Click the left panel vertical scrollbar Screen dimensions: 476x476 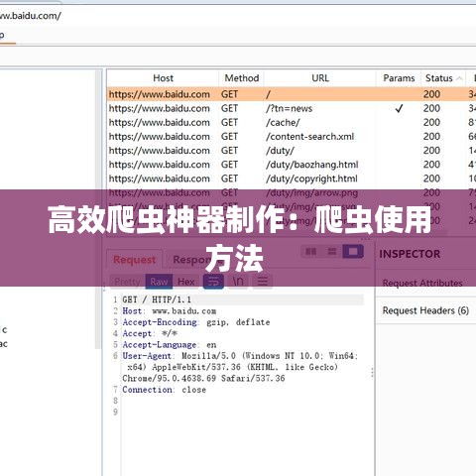[99, 209]
